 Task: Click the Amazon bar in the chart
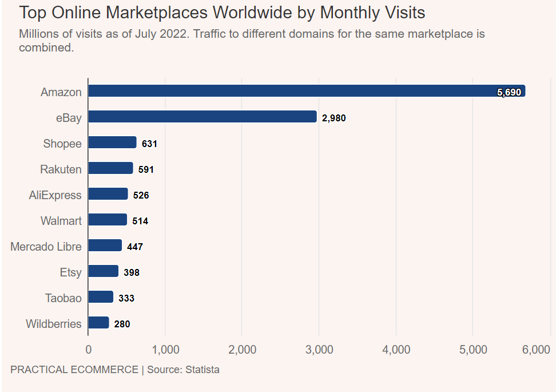point(307,91)
